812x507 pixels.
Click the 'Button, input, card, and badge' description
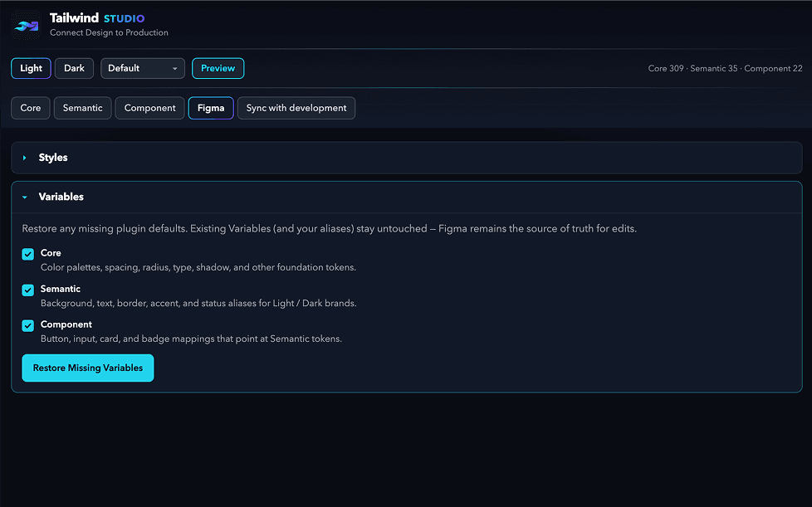pyautogui.click(x=191, y=339)
